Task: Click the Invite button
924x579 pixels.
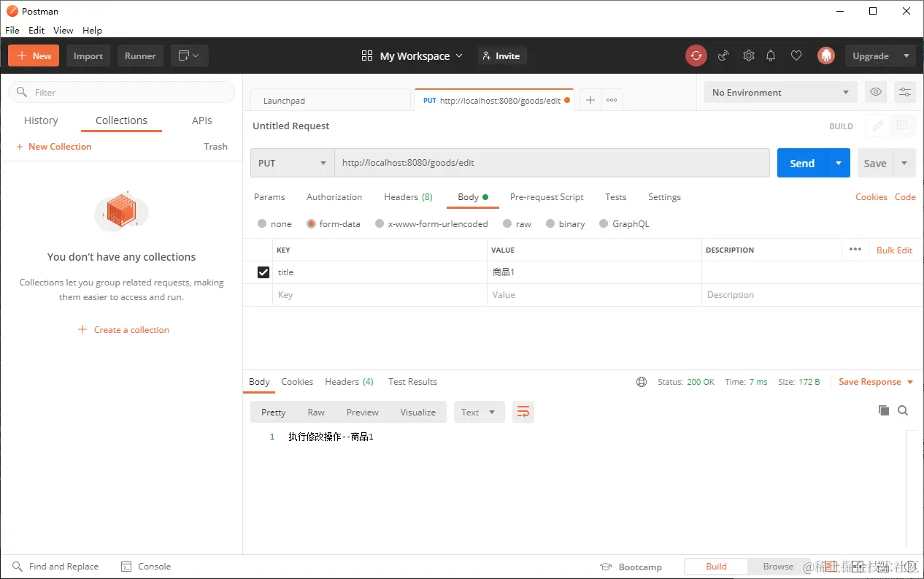Action: 502,55
